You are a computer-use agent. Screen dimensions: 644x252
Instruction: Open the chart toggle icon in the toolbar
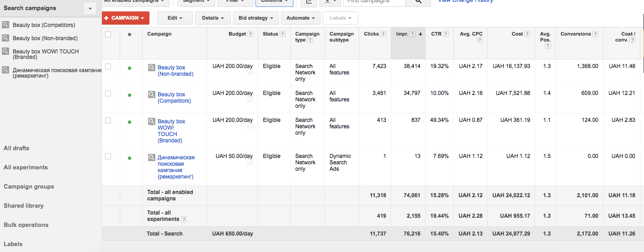(309, 2)
